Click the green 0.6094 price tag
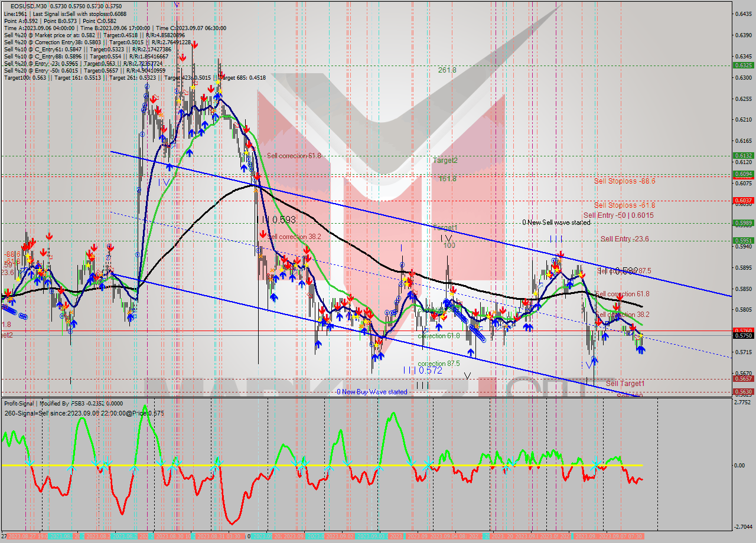Screen dimensions: 756x543 click(x=742, y=174)
